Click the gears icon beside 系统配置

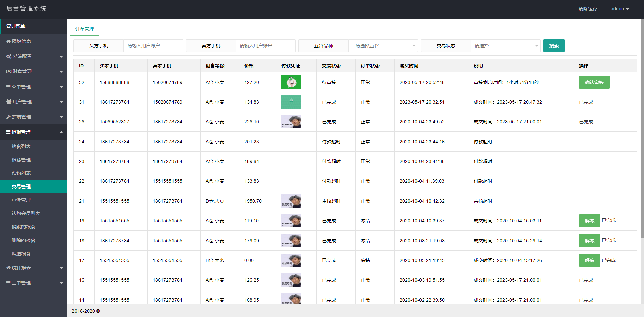[9, 56]
